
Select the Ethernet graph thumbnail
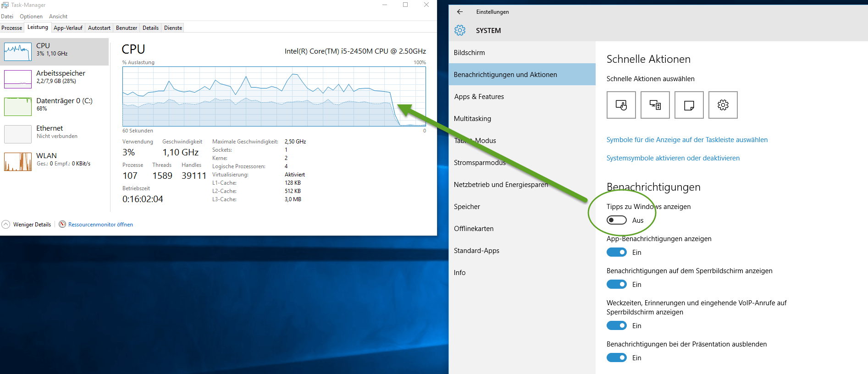pos(18,134)
